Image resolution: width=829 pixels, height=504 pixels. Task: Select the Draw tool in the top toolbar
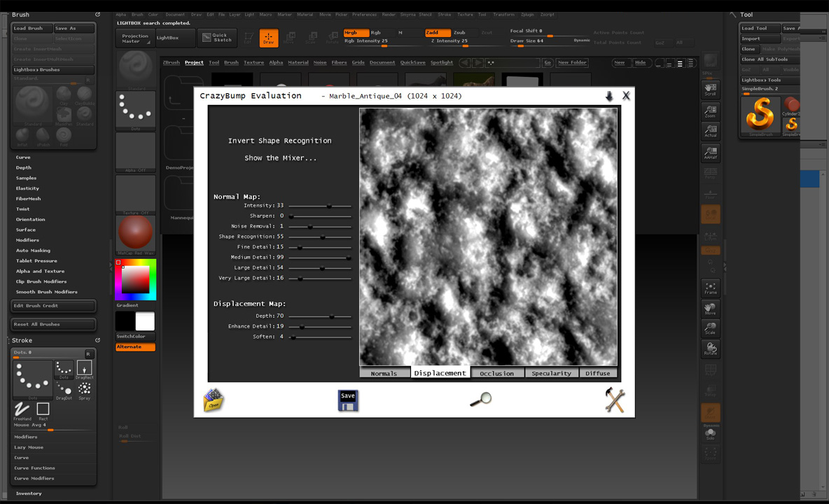[269, 38]
